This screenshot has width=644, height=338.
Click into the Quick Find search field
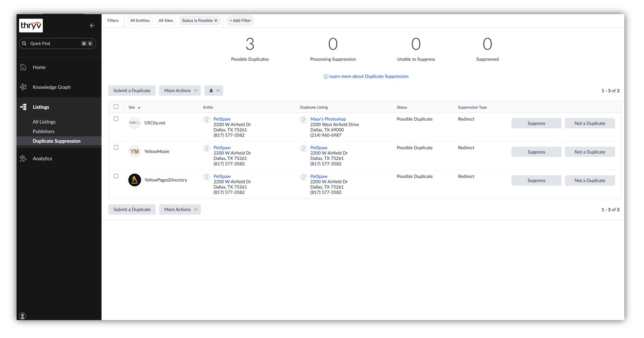click(57, 43)
